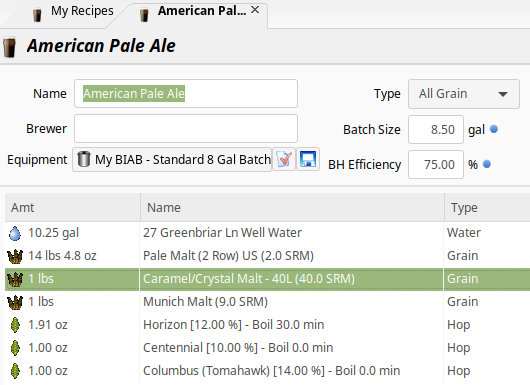Click the kettle icon in Equipment button

(x=83, y=159)
